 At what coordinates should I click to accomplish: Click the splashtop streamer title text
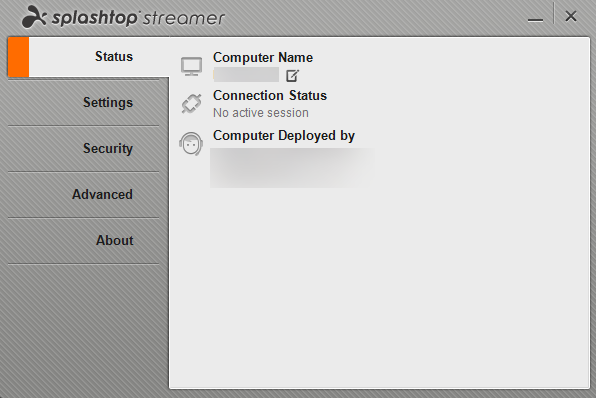pyautogui.click(x=138, y=18)
